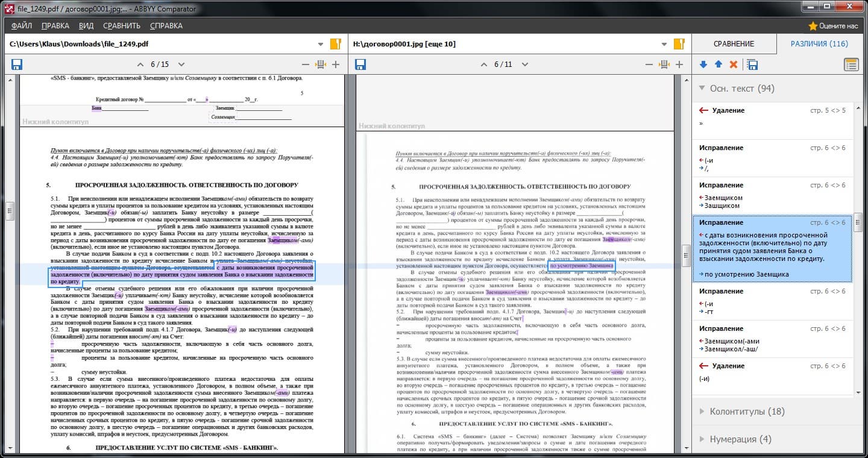
Task: Switch to the СРАВНЕНИЕ tab
Action: tap(734, 44)
